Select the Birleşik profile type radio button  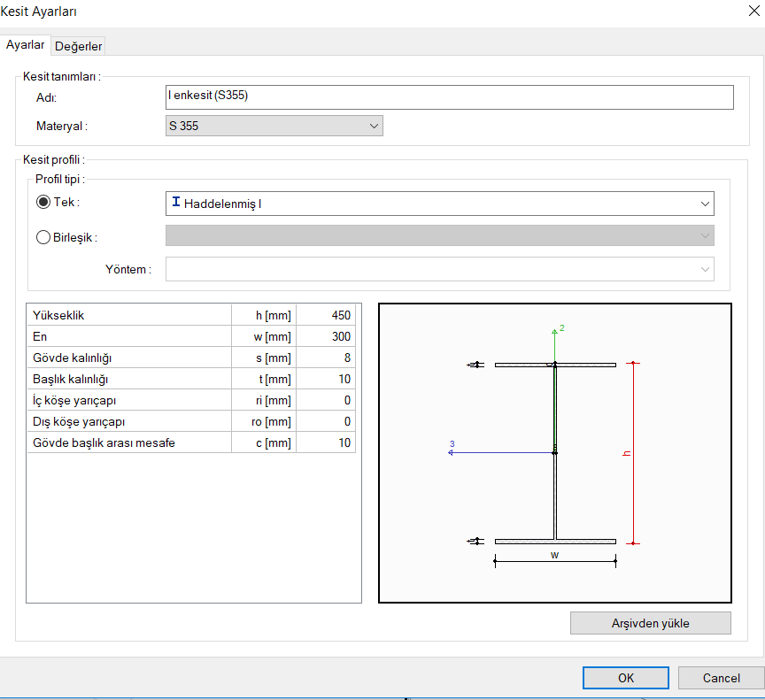43,236
